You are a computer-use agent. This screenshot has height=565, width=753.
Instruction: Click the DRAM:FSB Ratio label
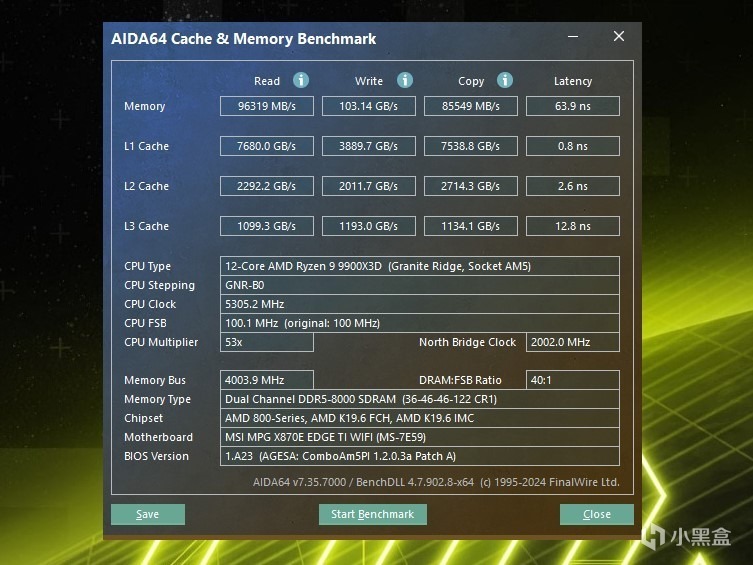pyautogui.click(x=460, y=380)
